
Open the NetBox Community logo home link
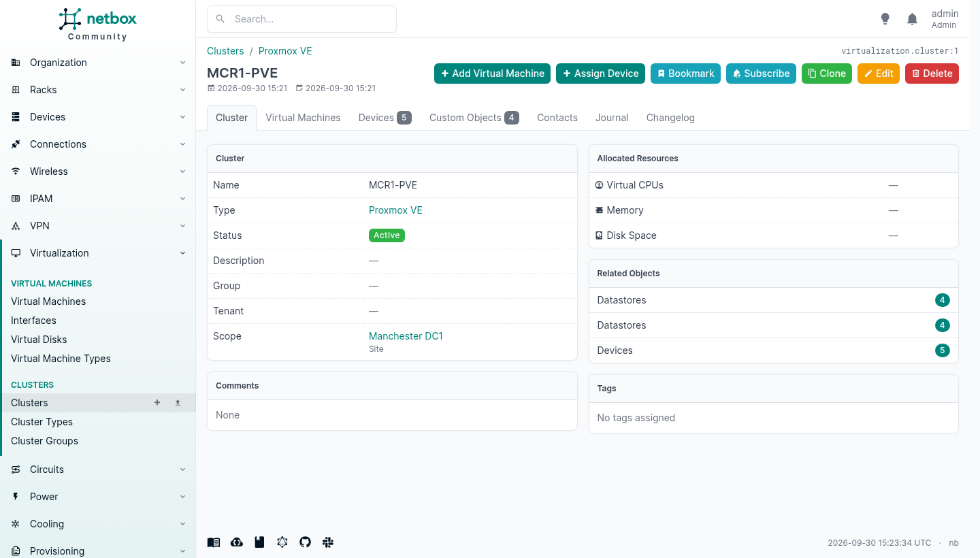[x=97, y=24]
